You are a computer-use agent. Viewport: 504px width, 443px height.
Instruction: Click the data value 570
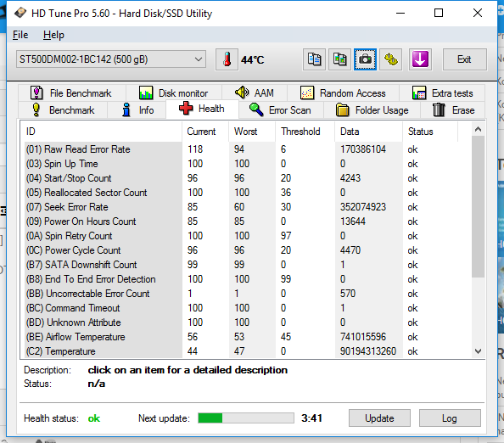348,294
